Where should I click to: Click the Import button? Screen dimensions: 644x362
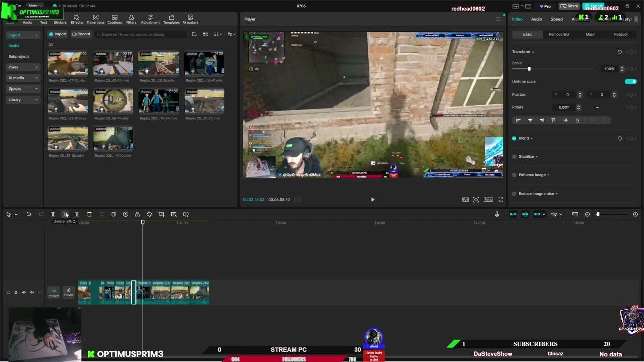pos(58,34)
